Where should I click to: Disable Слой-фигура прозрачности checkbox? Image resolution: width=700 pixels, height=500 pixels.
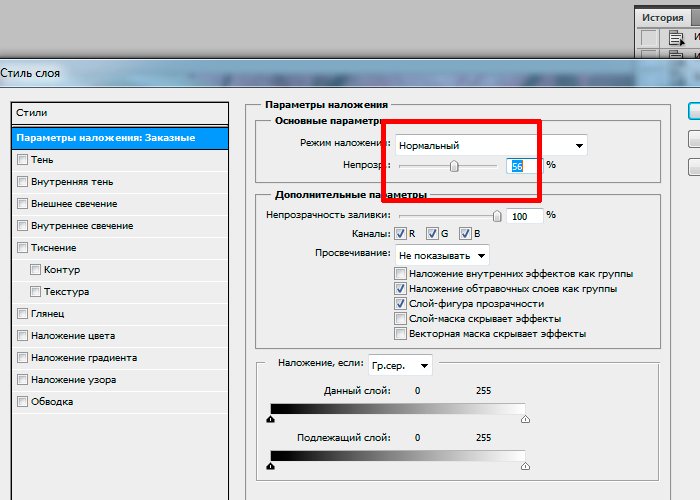tap(401, 304)
